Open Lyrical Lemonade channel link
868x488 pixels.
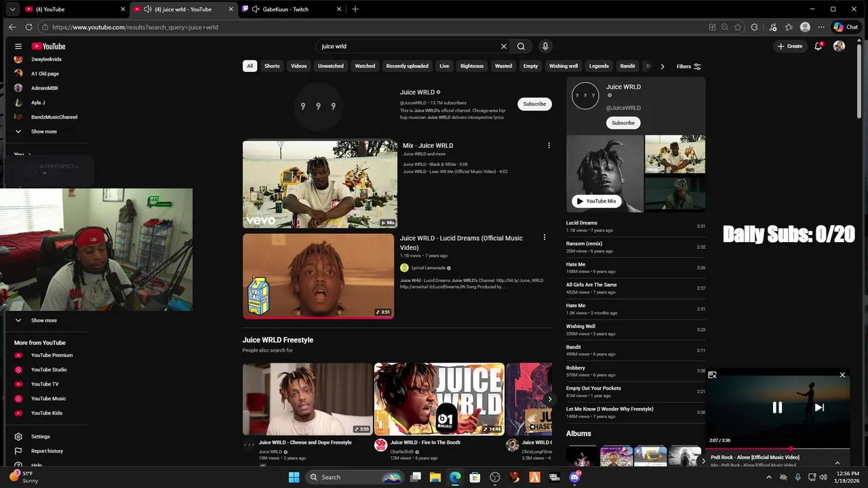429,268
